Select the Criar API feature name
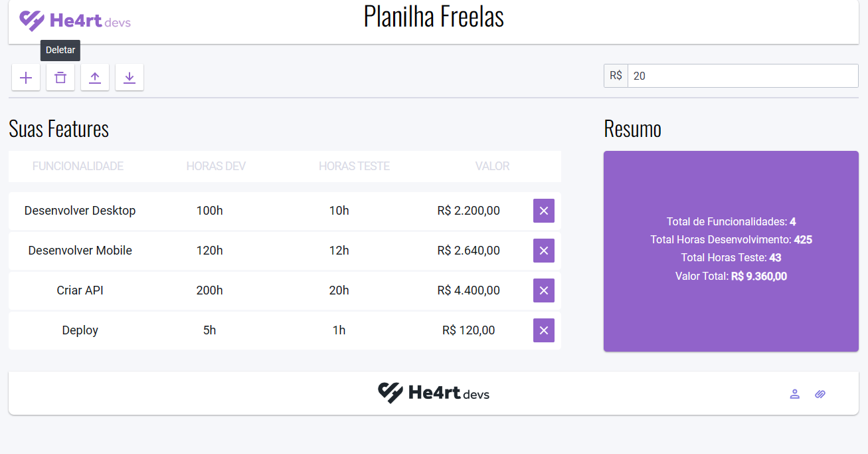The height and width of the screenshot is (454, 868). tap(80, 290)
